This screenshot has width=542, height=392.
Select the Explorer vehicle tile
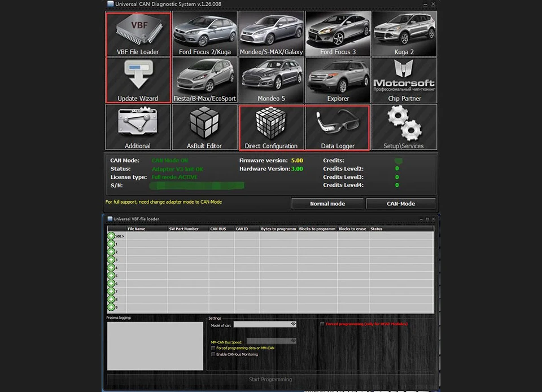click(338, 80)
